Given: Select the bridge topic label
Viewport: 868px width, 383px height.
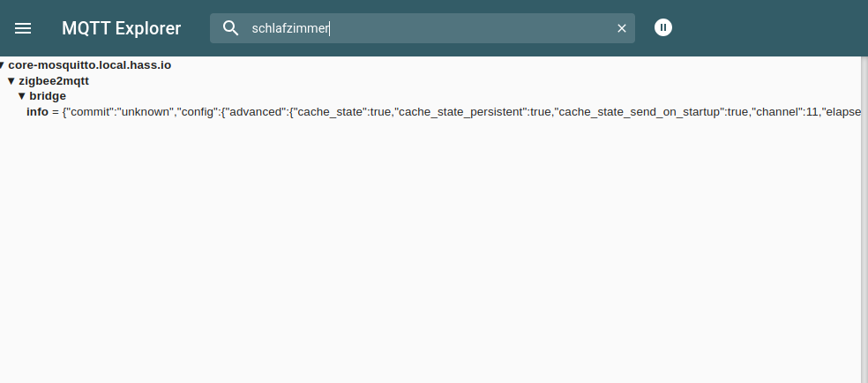Looking at the screenshot, I should click(x=48, y=95).
